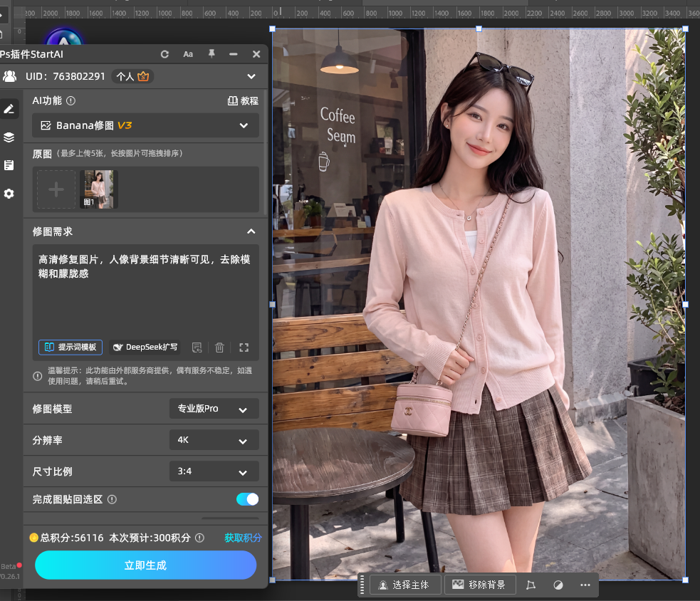Screen dimensions: 700x601
Task: Click the trash icon to clear prompt
Action: (219, 347)
